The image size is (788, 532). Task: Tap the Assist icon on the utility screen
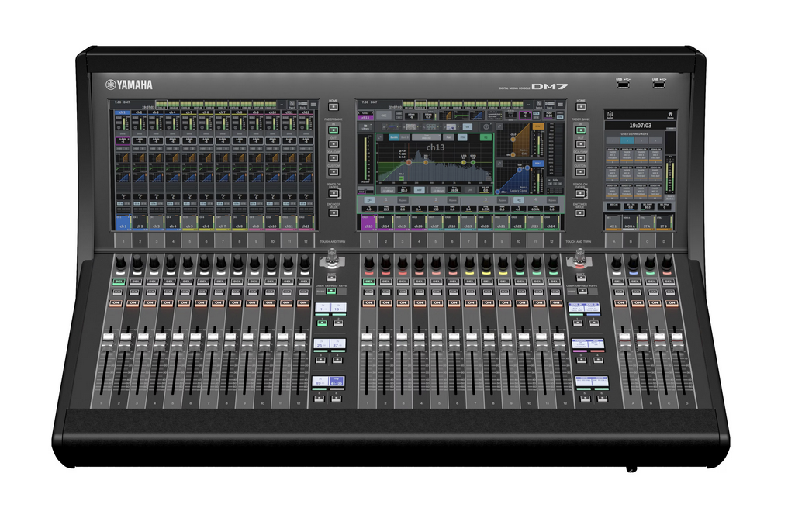point(610,116)
